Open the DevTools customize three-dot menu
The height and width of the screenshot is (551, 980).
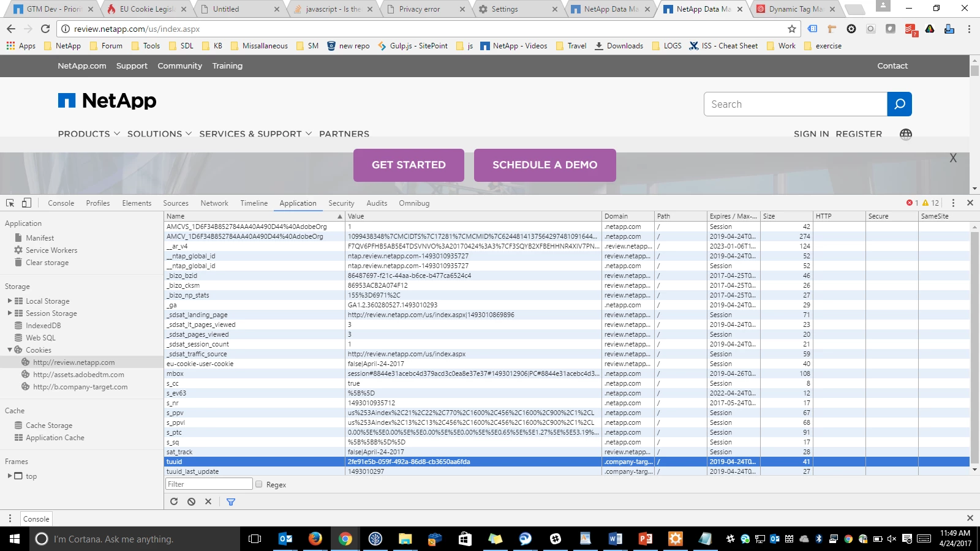click(953, 203)
